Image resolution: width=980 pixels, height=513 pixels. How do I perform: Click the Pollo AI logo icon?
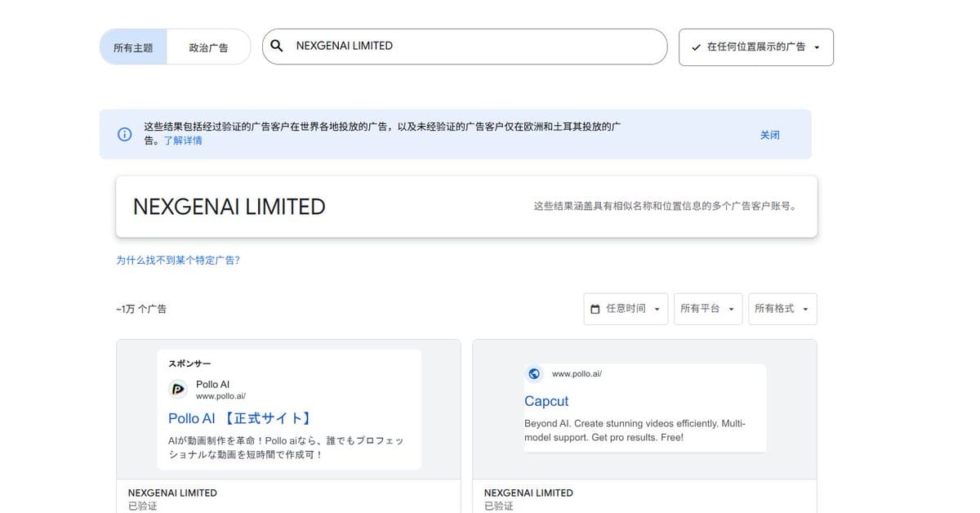click(178, 390)
